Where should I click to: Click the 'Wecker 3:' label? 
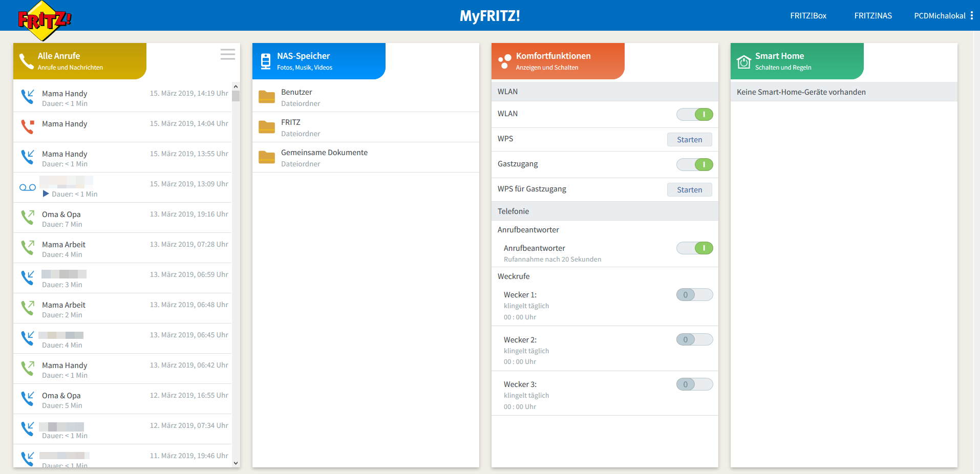[x=520, y=384]
